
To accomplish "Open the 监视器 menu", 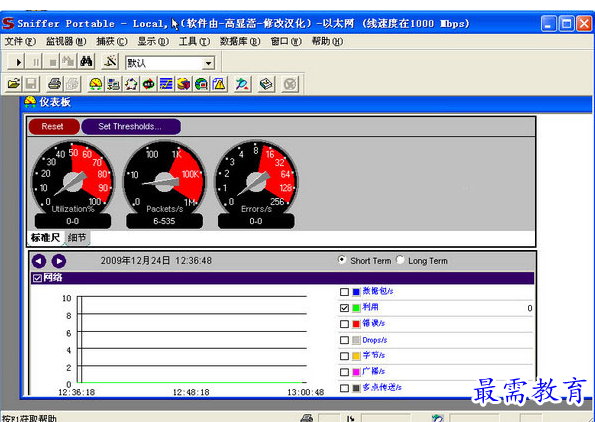I will (x=66, y=41).
